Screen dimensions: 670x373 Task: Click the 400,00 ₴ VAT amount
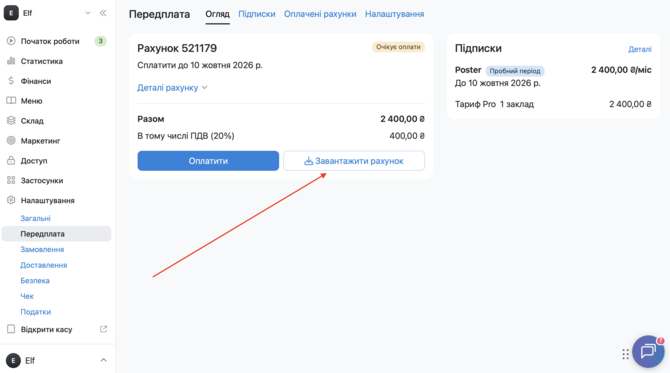click(407, 136)
